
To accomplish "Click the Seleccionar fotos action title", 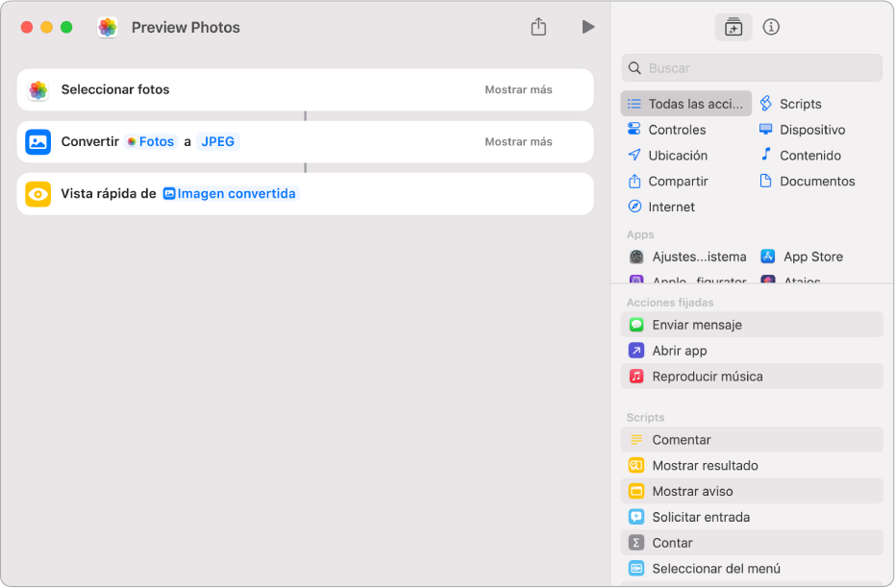I will point(115,89).
